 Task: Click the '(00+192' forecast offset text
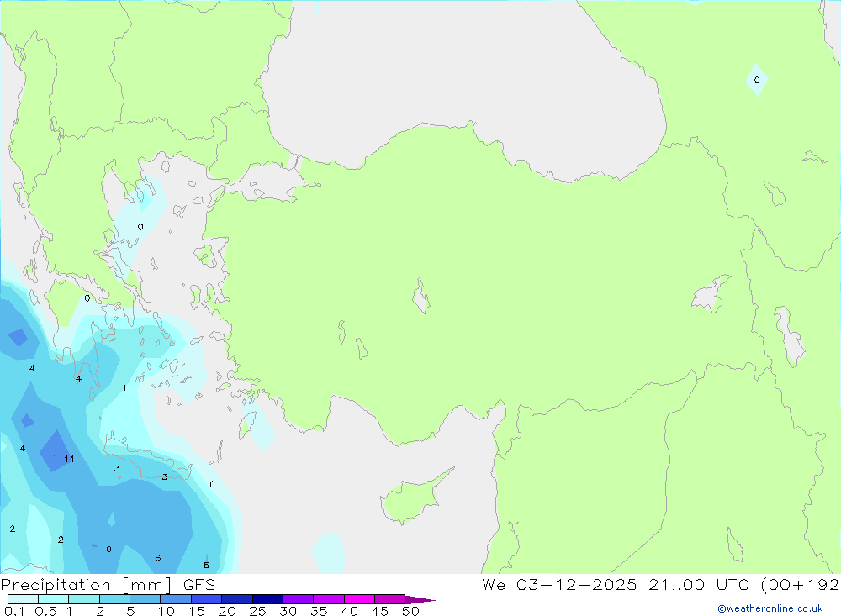801,584
